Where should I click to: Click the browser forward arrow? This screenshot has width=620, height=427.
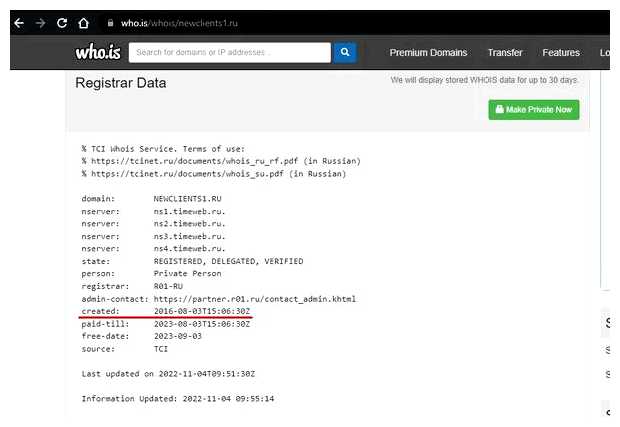coord(40,22)
